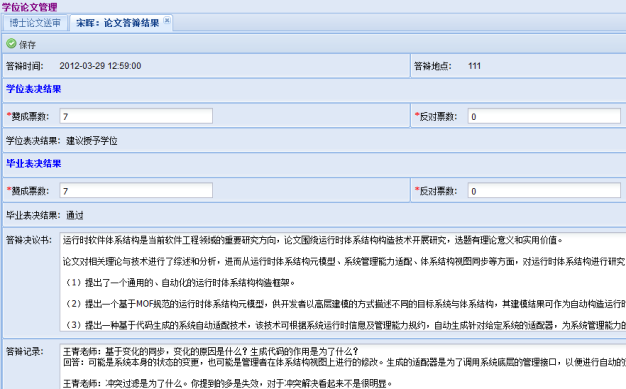Click the line starting 王青老师：冲突过滤
The width and height of the screenshot is (626, 389).
tap(228, 384)
